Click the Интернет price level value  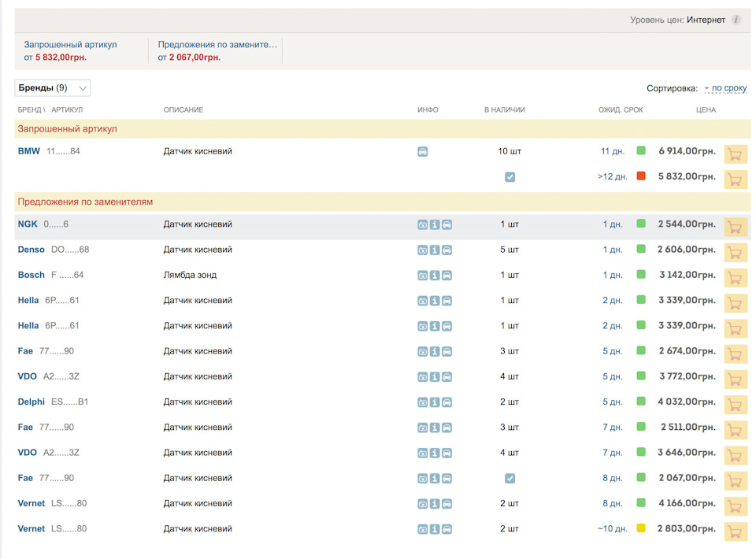pyautogui.click(x=706, y=20)
